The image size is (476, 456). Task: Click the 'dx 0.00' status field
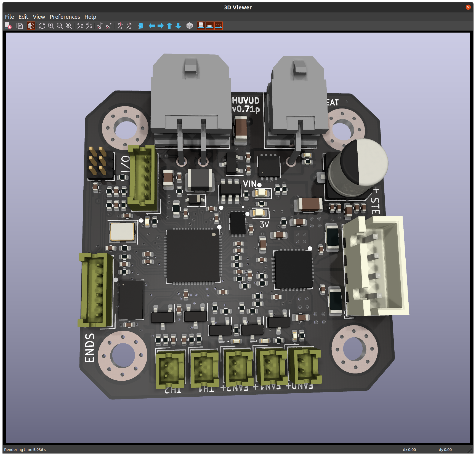(x=409, y=450)
